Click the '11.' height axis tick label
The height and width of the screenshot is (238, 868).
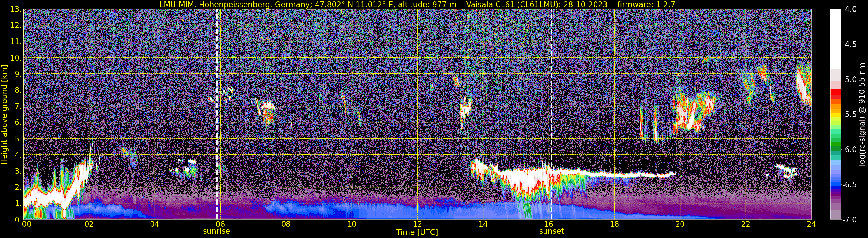click(x=16, y=42)
